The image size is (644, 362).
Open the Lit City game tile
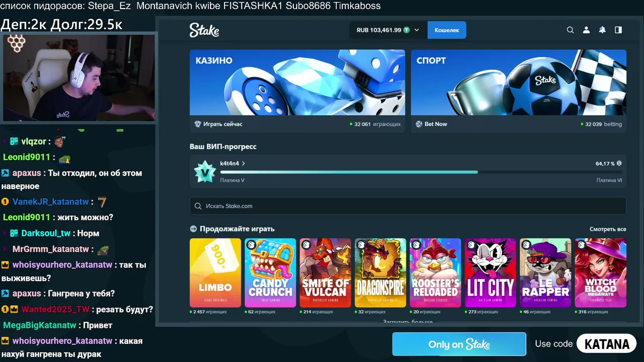point(491,273)
